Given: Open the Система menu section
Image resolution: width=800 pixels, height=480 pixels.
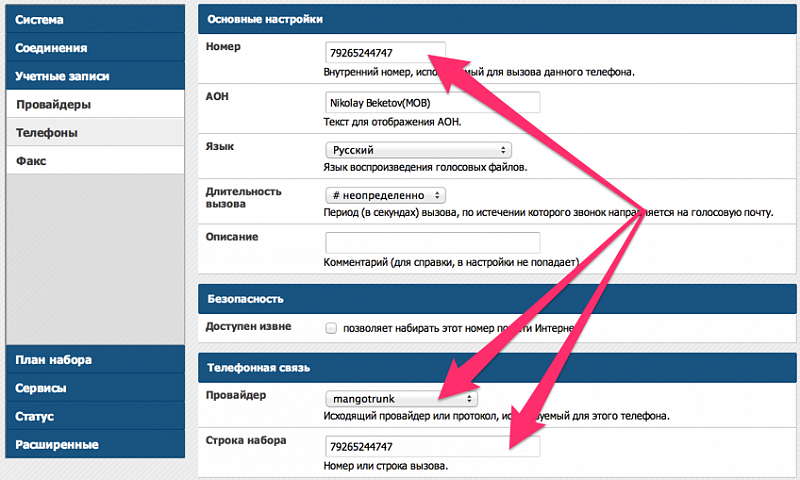Looking at the screenshot, I should tap(95, 19).
